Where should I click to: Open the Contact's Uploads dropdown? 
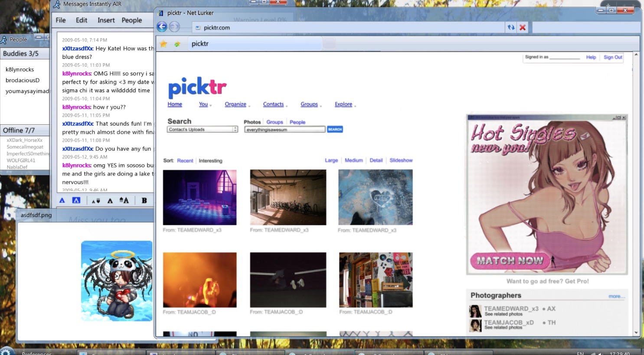(203, 129)
